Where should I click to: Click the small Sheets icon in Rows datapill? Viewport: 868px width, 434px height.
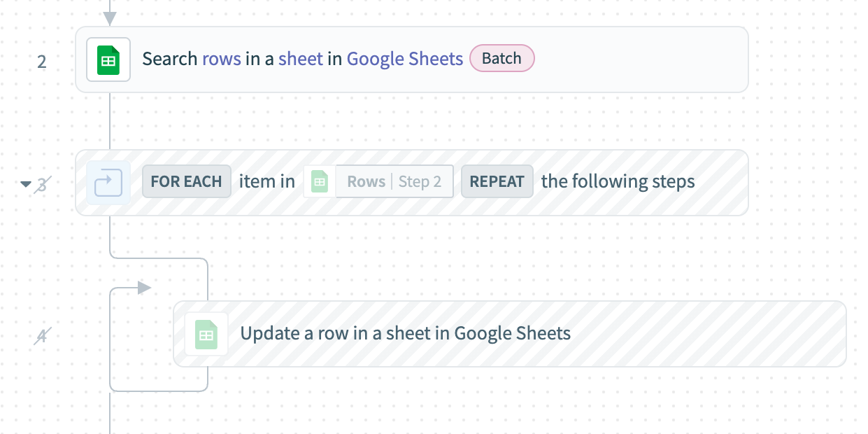(x=320, y=182)
